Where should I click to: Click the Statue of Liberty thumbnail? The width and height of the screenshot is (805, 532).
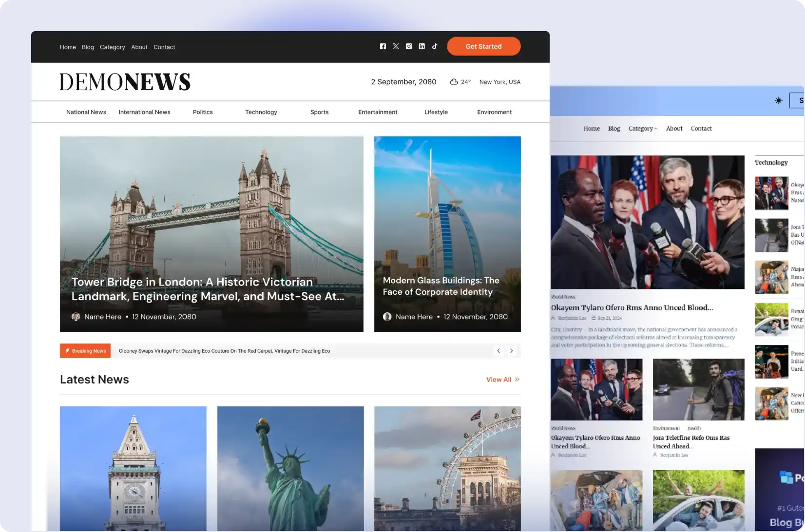pyautogui.click(x=290, y=468)
